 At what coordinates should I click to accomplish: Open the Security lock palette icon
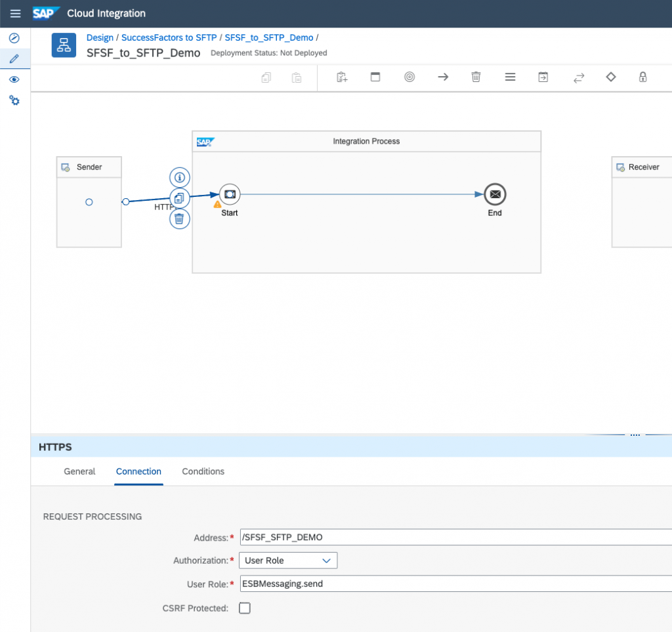point(643,77)
